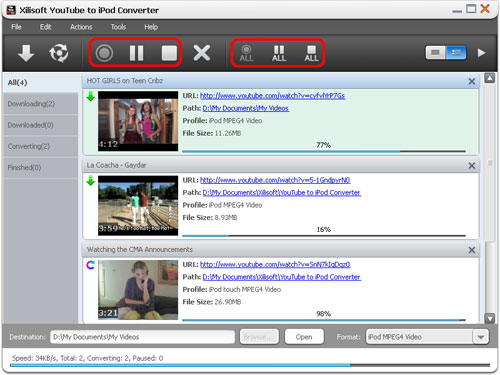Screen dimensions: 500x375
Task: Open YouTube URL of HOT GIRLS task
Action: click(272, 96)
